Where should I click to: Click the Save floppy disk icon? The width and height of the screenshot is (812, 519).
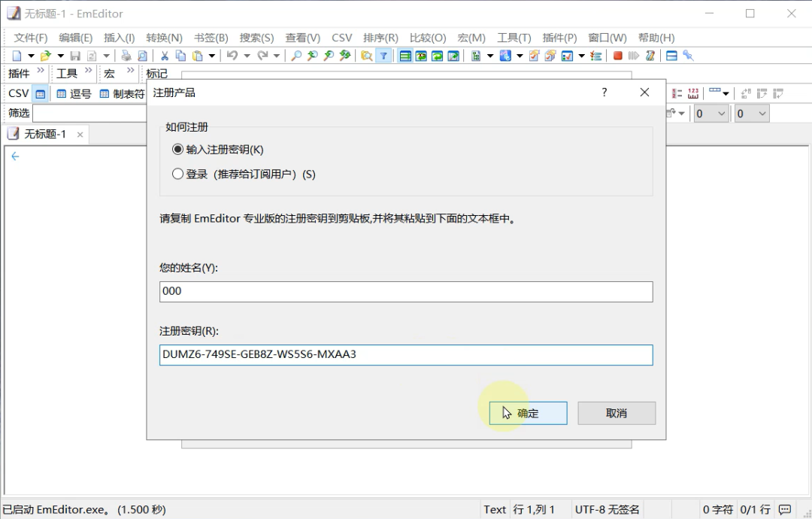(75, 56)
